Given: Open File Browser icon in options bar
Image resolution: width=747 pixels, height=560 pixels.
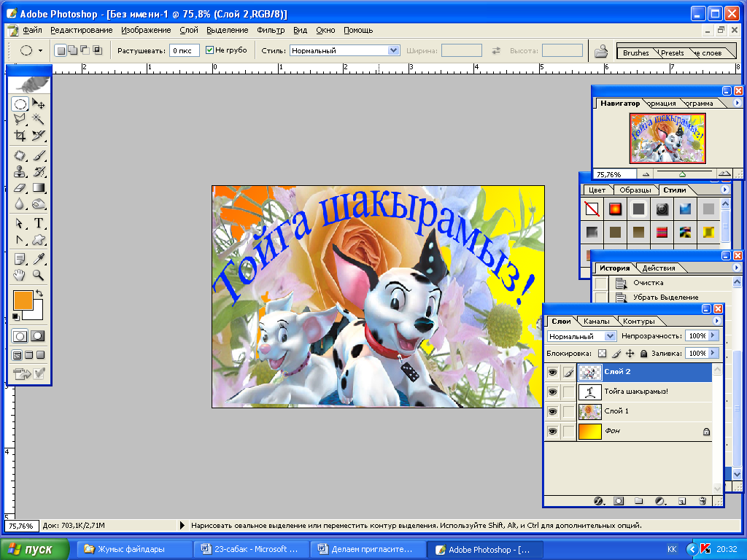Looking at the screenshot, I should pos(601,50).
